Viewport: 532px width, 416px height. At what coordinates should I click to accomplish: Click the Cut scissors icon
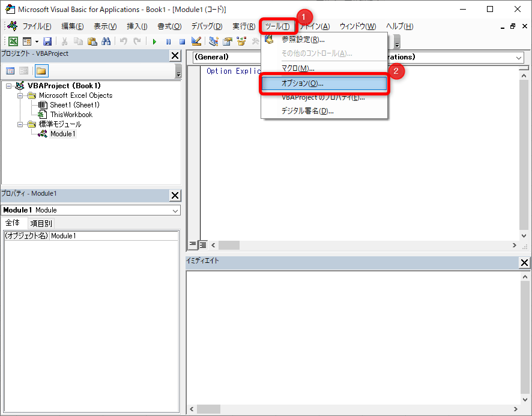click(x=64, y=41)
